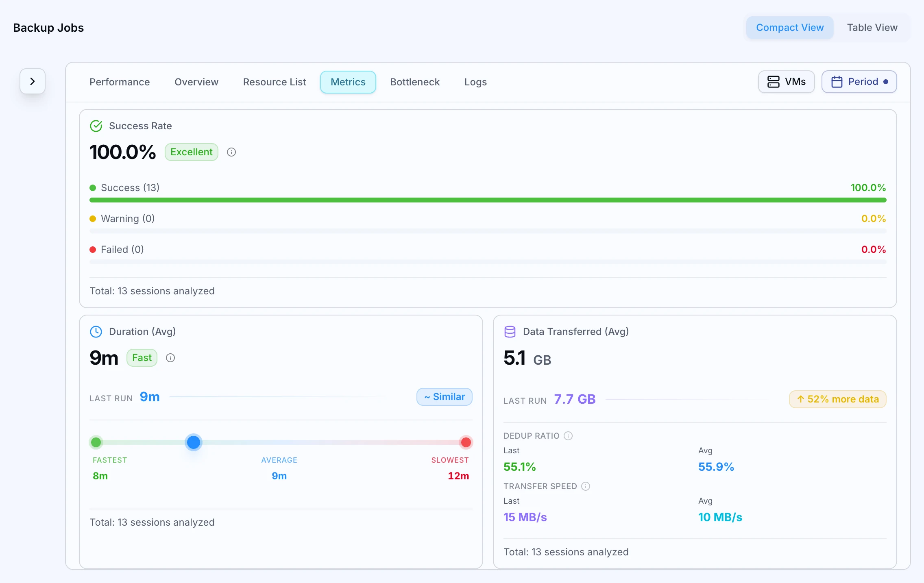Viewport: 924px width, 583px height.
Task: Click the red slowest marker dot
Action: tap(466, 442)
